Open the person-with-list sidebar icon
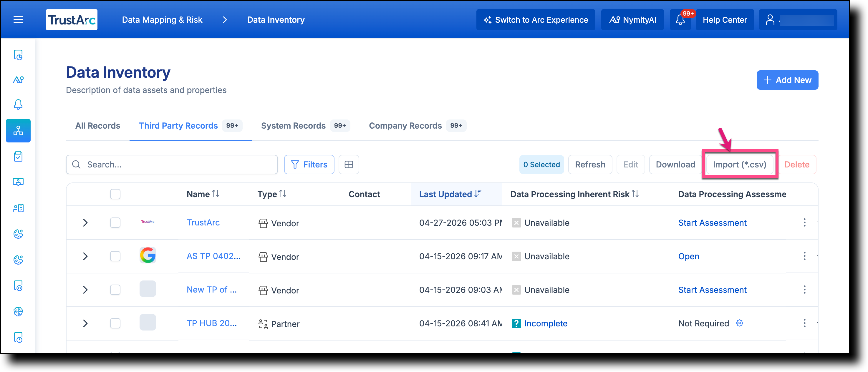Screen dimensions: 868x372 pyautogui.click(x=18, y=208)
